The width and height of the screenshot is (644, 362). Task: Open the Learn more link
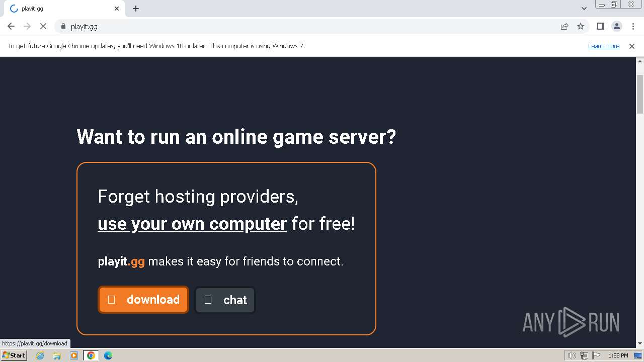point(604,46)
